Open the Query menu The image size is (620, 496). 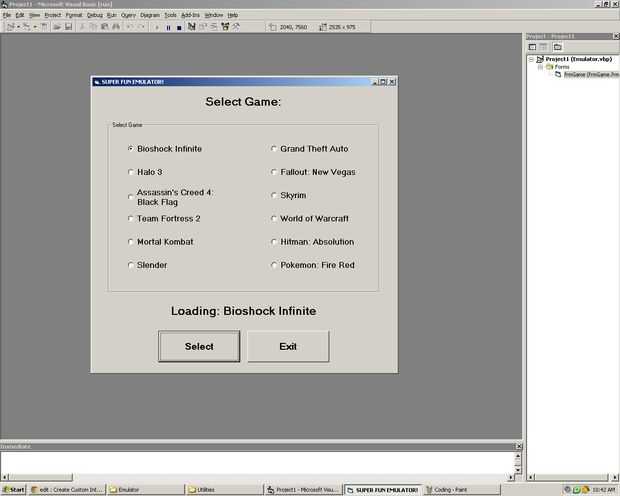(x=128, y=15)
